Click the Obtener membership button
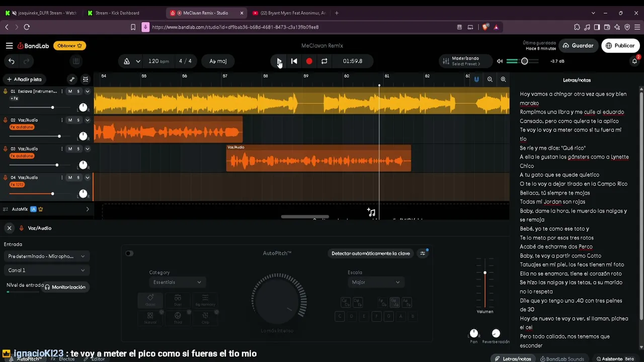 coord(69,46)
